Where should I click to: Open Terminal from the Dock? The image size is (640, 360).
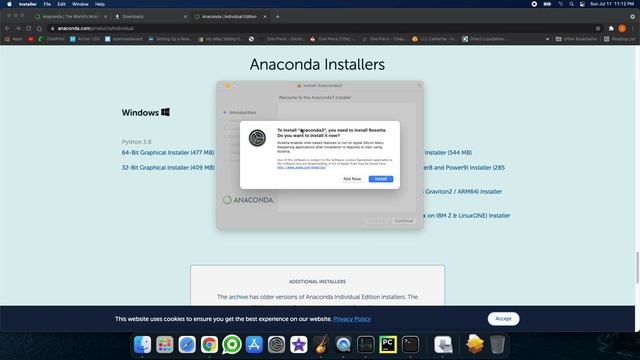410,344
